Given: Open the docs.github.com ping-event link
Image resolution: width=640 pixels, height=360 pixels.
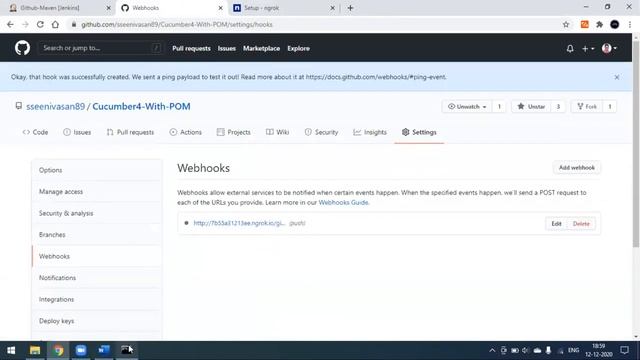Looking at the screenshot, I should click(x=376, y=77).
